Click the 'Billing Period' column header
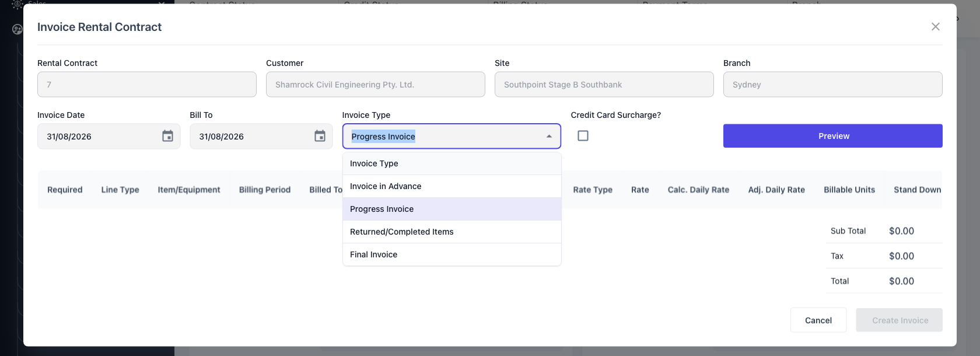 coord(265,190)
